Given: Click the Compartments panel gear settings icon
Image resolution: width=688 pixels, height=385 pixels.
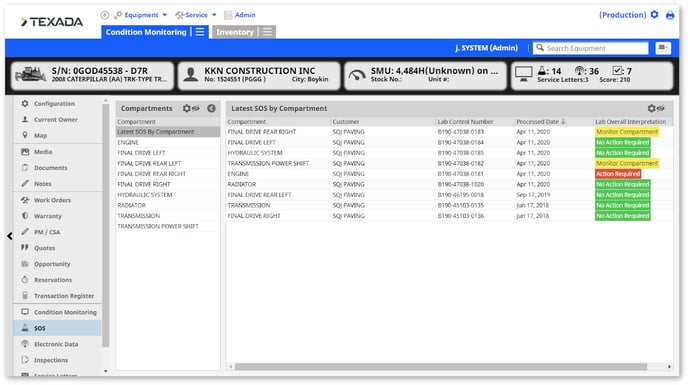Looking at the screenshot, I should point(190,108).
